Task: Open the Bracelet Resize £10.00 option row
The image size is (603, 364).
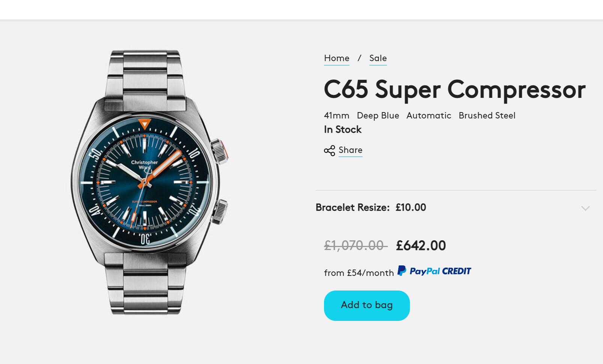Action: [456, 207]
